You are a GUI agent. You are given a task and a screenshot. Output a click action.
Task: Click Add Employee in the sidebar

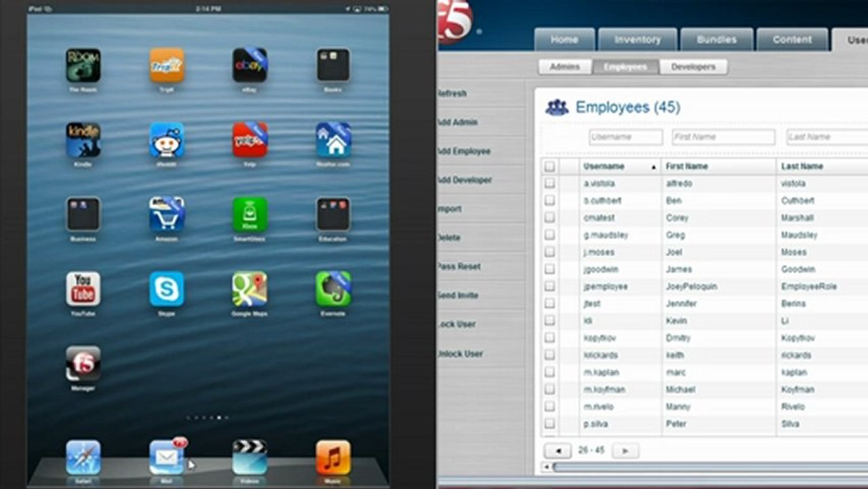[464, 151]
